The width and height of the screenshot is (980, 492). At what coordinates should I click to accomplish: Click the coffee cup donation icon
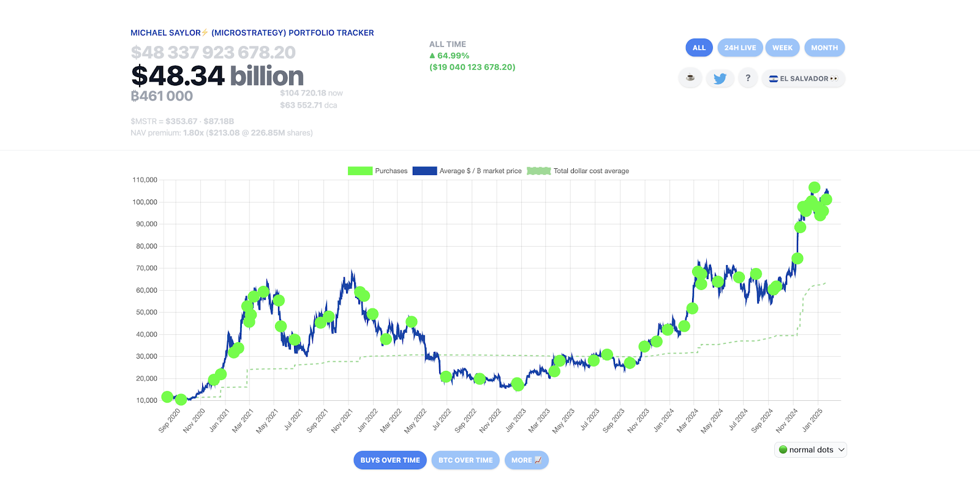[x=690, y=78]
